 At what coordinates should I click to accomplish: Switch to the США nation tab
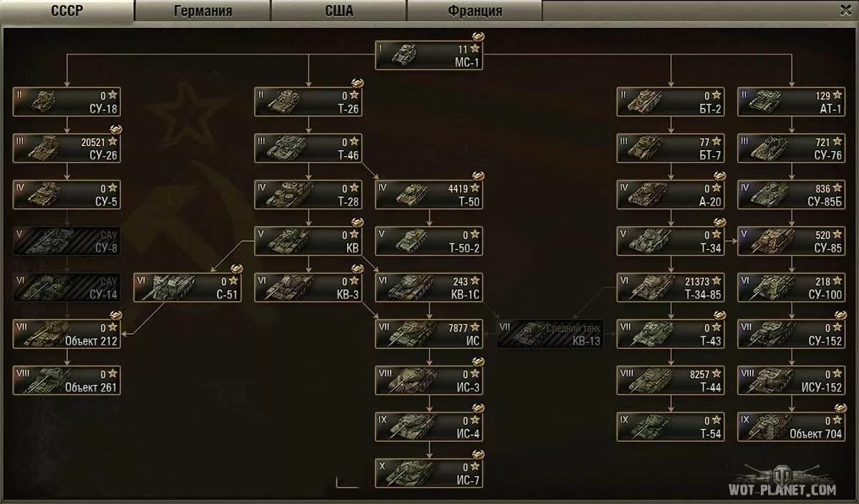(x=339, y=11)
